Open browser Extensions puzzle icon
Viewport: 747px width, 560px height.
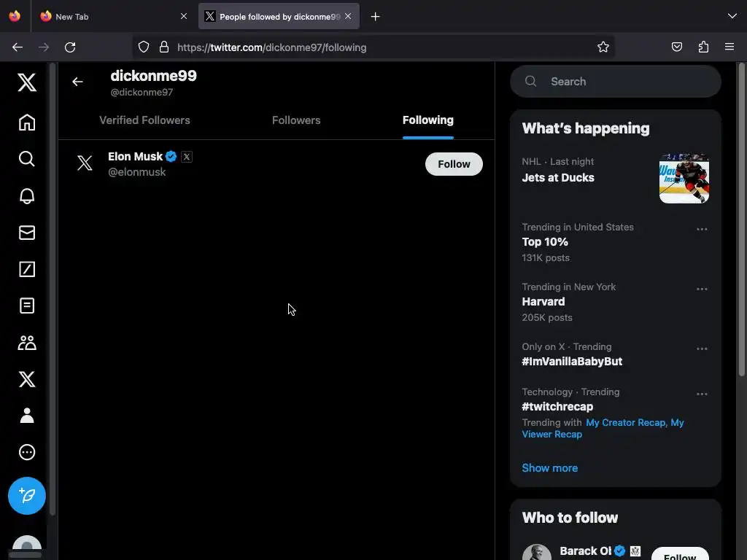point(704,47)
